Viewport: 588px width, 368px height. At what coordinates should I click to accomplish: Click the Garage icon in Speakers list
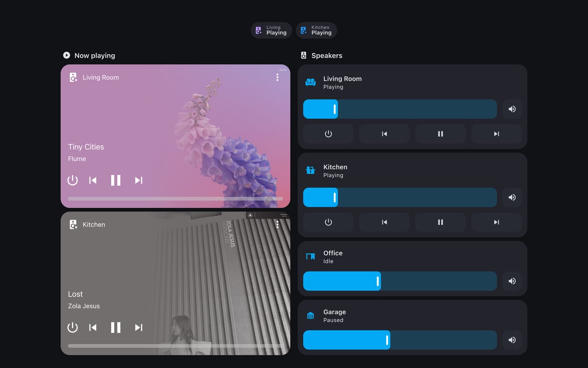point(311,315)
